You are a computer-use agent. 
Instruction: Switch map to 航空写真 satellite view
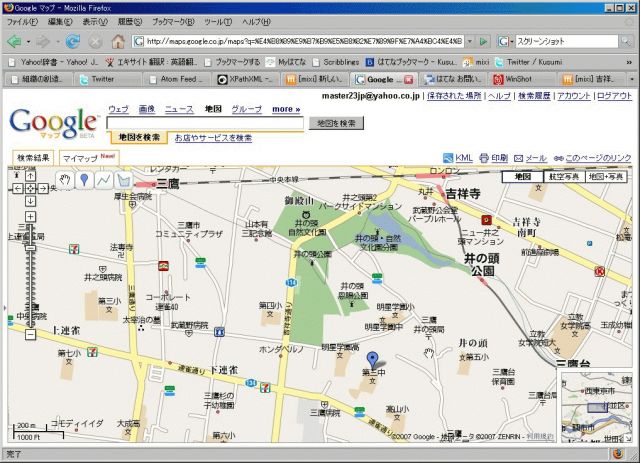[562, 176]
